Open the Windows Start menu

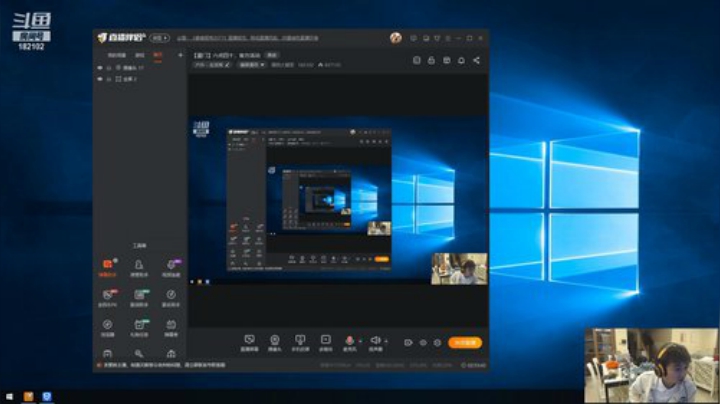(9, 396)
